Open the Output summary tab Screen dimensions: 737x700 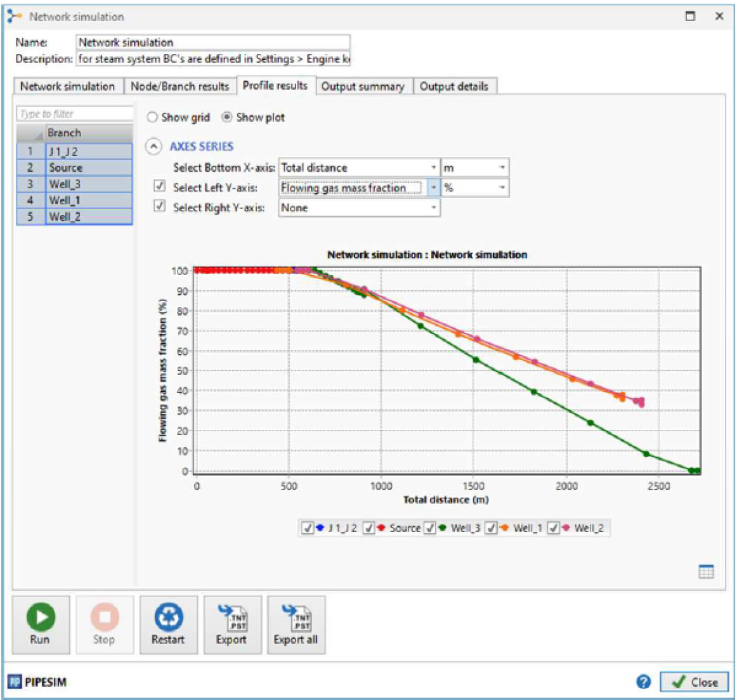coord(362,86)
